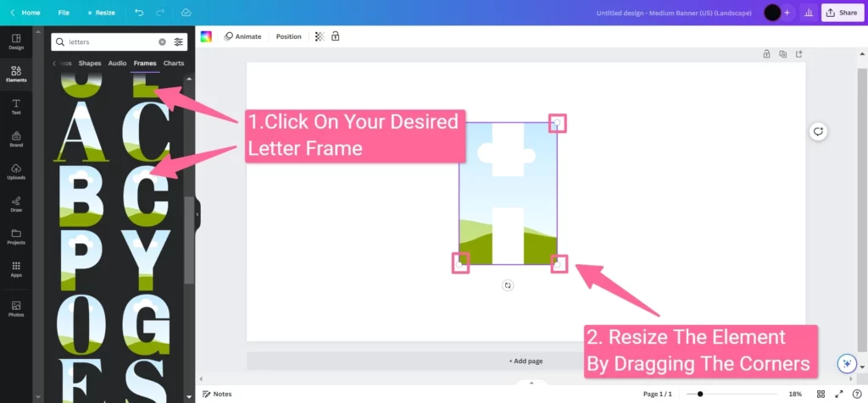Click the Canva Assistant sparkle button
868x403 pixels.
click(x=845, y=363)
